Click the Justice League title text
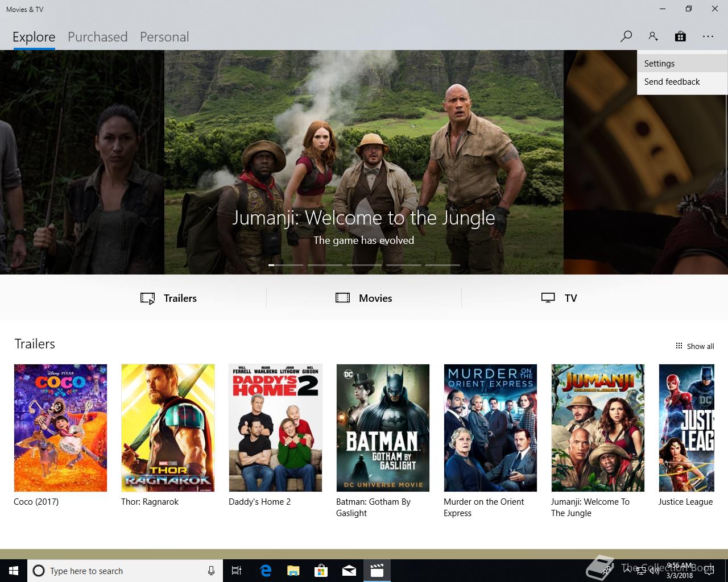 coord(685,502)
